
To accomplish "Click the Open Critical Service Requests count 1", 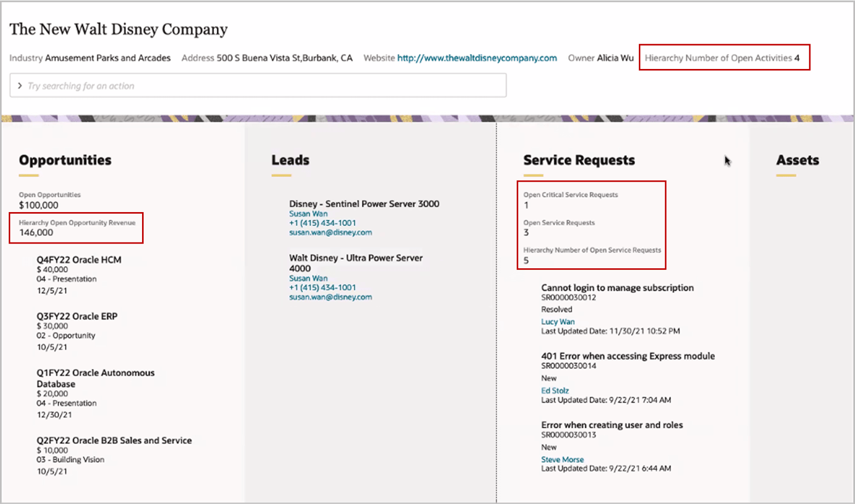I will 526,205.
